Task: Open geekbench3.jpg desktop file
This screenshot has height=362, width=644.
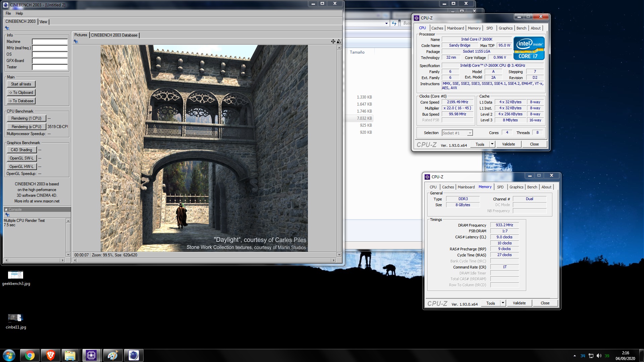Action: pos(16,278)
